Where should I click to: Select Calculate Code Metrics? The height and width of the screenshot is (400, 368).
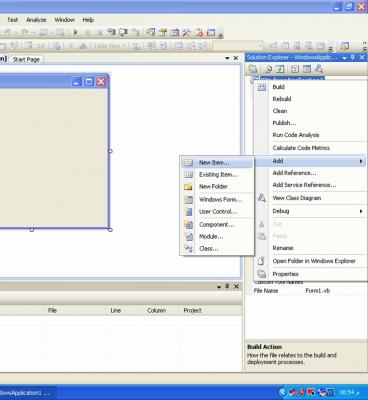301,148
